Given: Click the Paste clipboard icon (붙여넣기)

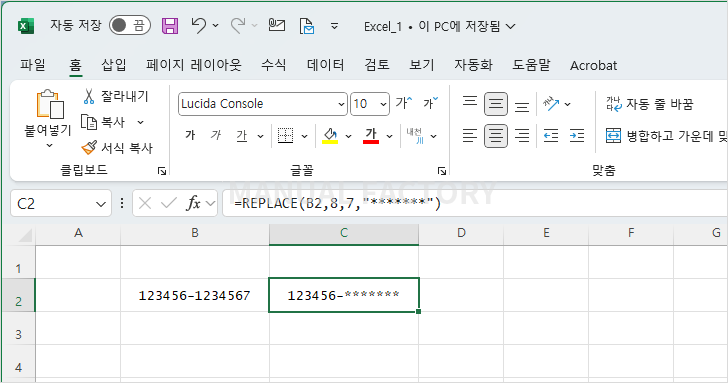Looking at the screenshot, I should click(x=50, y=104).
